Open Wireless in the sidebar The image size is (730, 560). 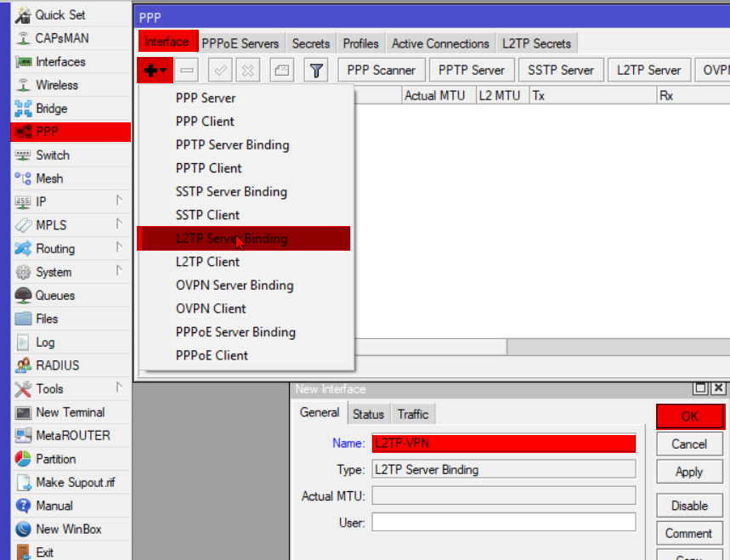56,85
